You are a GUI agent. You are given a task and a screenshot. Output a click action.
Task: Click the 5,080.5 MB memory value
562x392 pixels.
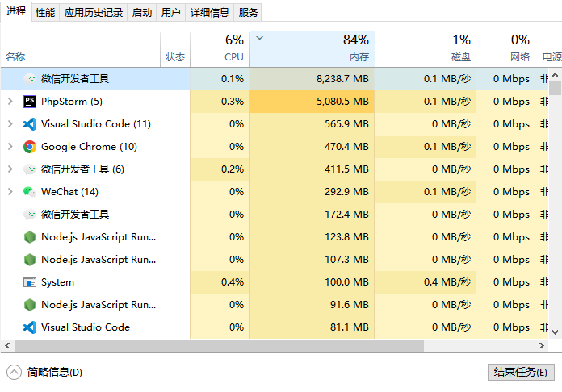click(342, 102)
